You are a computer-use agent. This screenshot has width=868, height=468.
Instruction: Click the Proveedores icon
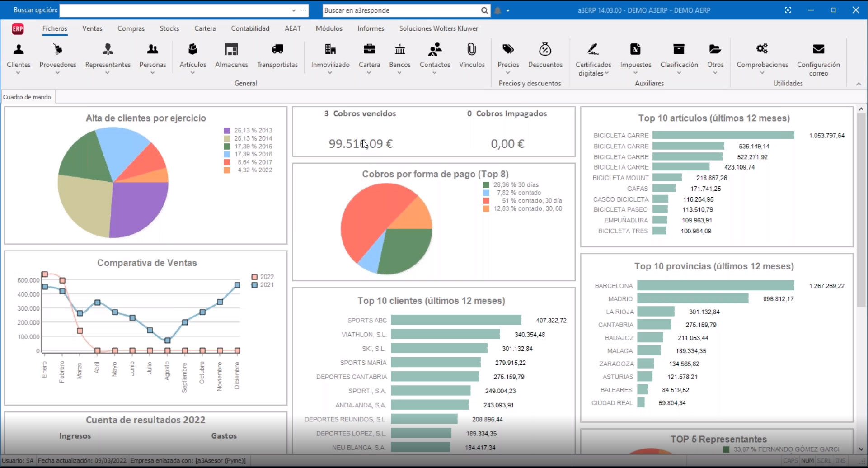pos(57,50)
